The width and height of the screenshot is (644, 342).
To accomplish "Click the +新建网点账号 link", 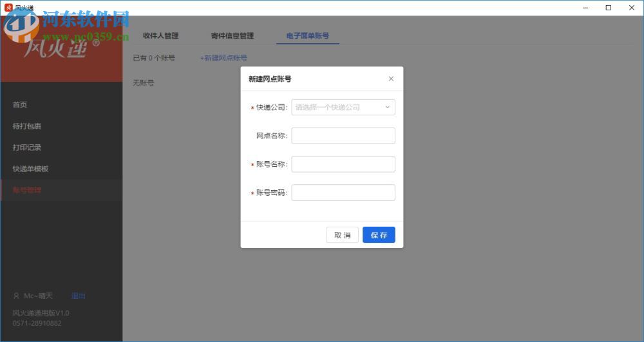I will click(223, 58).
